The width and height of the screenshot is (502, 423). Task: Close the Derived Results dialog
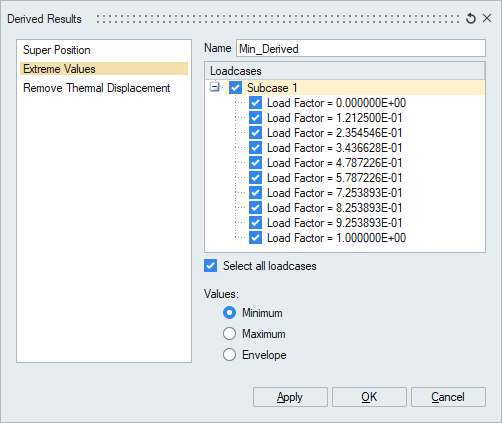487,18
